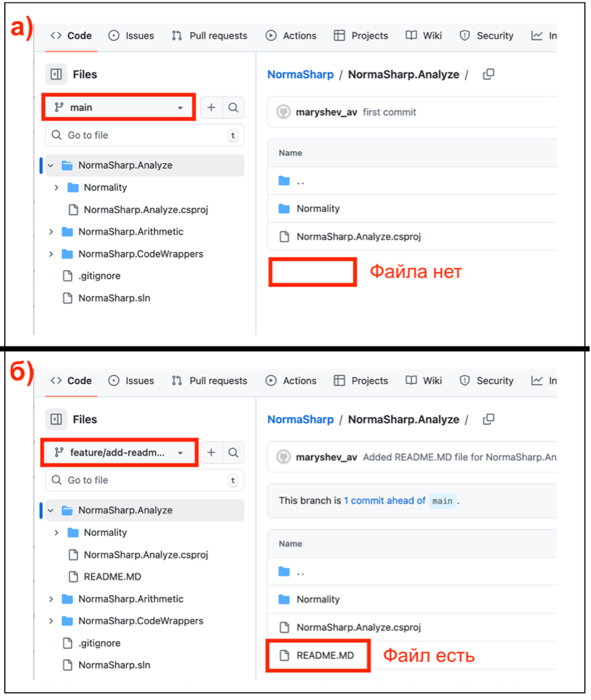Click the plus icon to create new file
This screenshot has height=700, width=591.
point(212,108)
